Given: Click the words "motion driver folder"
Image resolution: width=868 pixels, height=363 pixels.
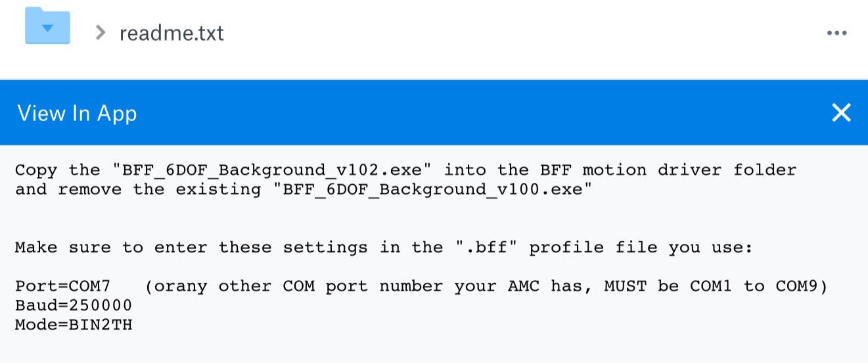Looking at the screenshot, I should click(x=689, y=170).
